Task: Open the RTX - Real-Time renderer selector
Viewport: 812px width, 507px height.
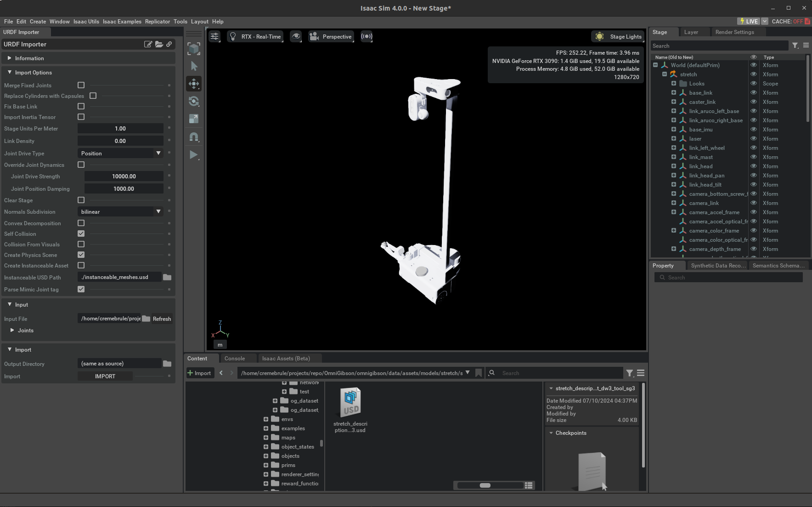Action: point(255,36)
